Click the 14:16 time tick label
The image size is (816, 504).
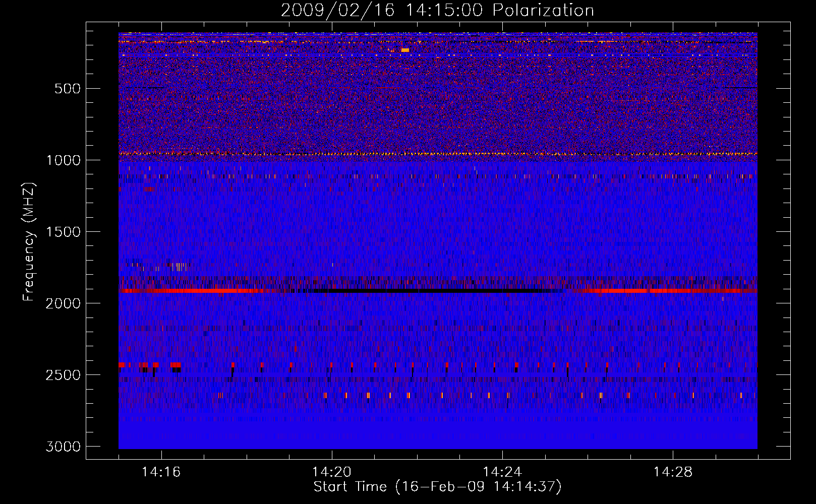(161, 472)
